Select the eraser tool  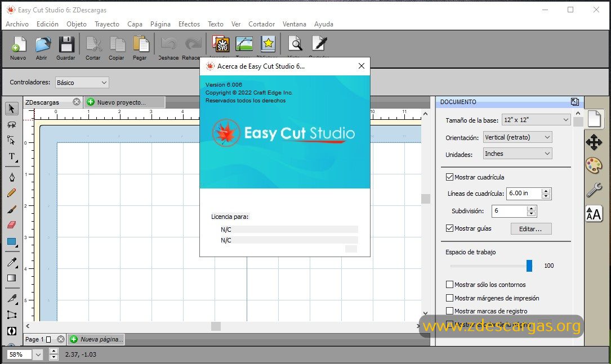[12, 225]
